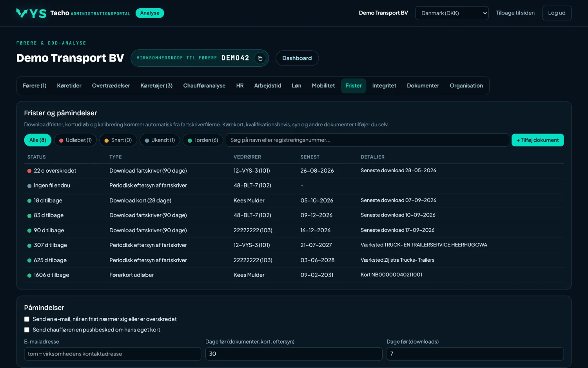
Task: Click the Tilføj dokument button
Action: pos(537,140)
